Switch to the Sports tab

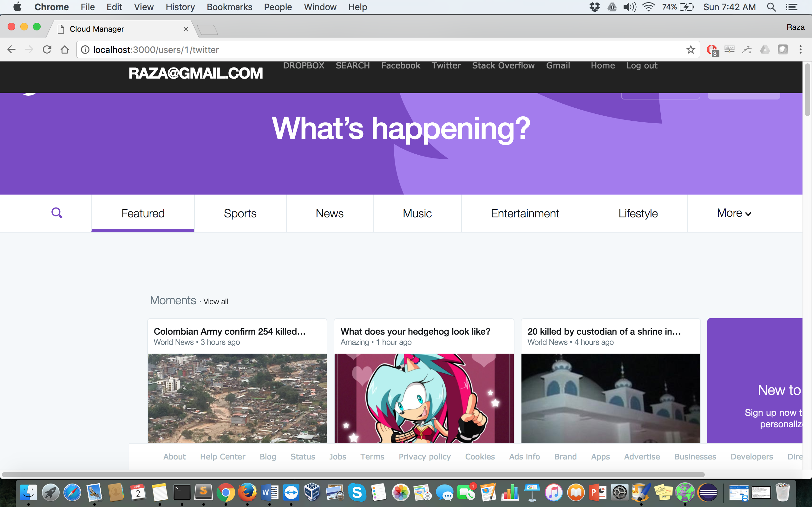click(240, 213)
